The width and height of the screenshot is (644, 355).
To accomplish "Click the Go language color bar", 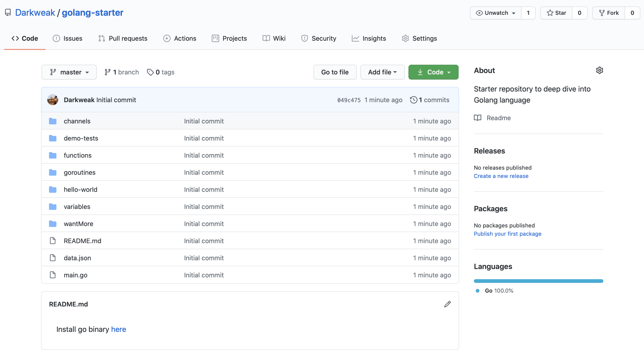I will 538,281.
